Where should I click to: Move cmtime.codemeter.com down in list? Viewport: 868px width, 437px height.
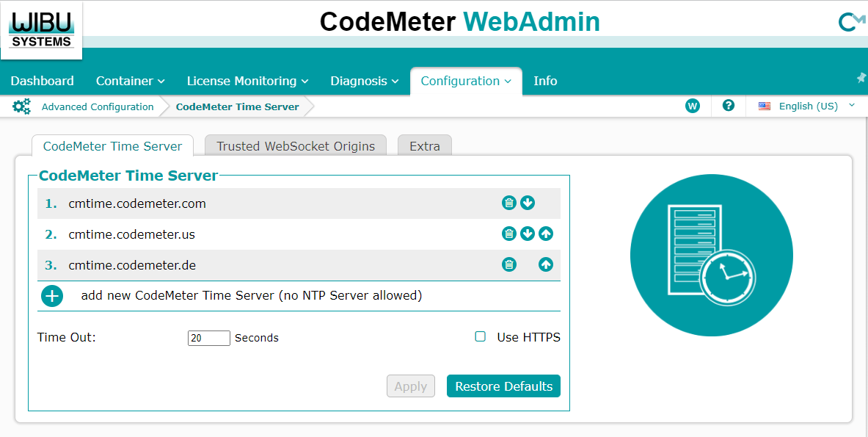click(528, 203)
